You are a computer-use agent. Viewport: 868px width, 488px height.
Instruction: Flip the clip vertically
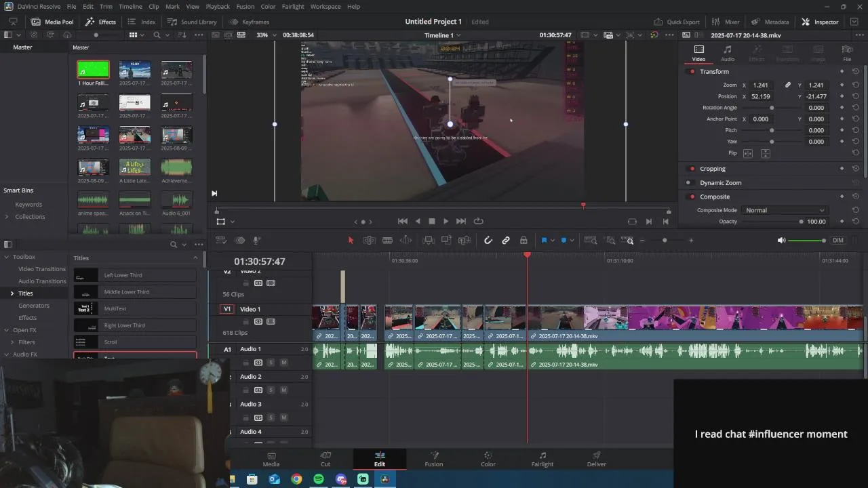point(765,154)
